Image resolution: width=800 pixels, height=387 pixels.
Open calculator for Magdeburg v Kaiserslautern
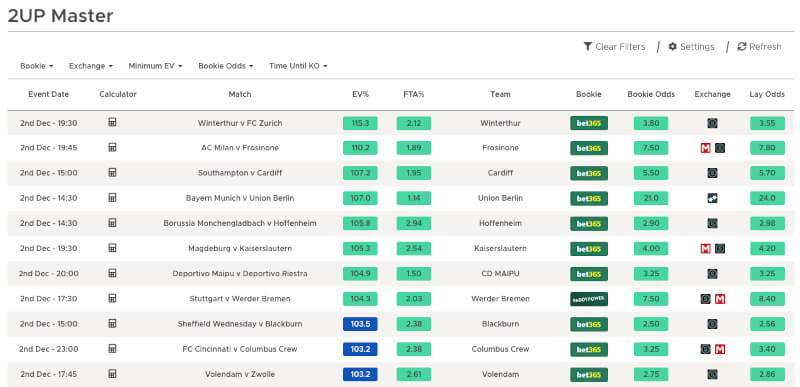(113, 248)
